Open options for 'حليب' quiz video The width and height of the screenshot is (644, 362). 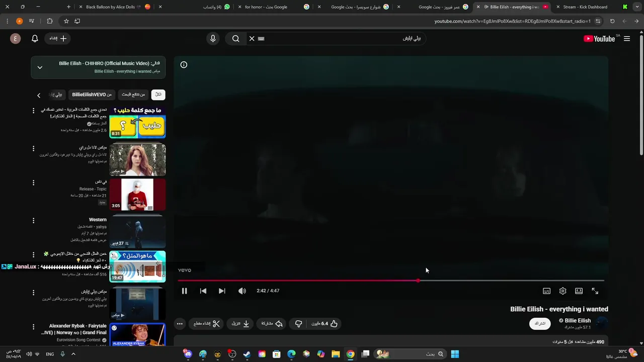(x=34, y=110)
